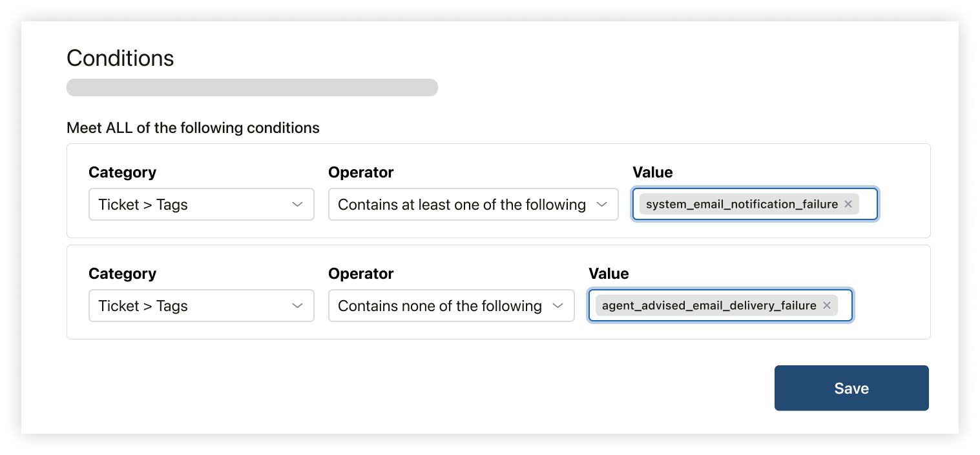Image resolution: width=980 pixels, height=455 pixels.
Task: Click empty space in first Value field
Action: click(x=868, y=205)
